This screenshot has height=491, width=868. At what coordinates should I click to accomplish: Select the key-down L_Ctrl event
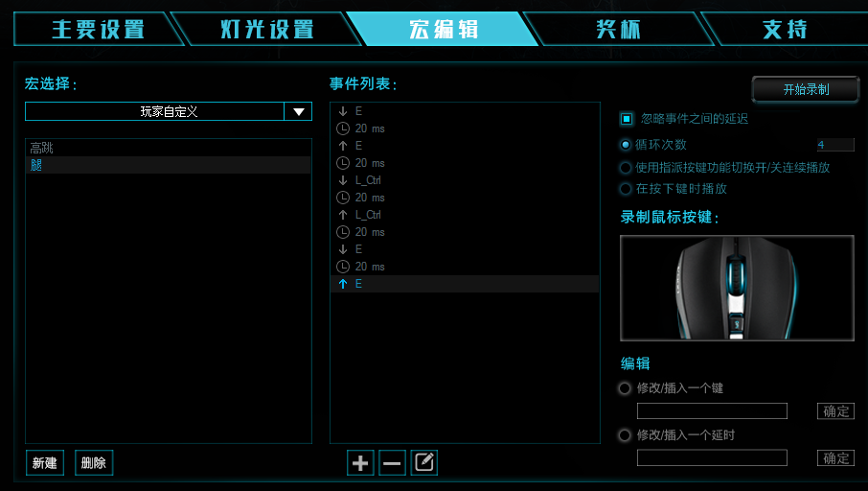coord(465,180)
